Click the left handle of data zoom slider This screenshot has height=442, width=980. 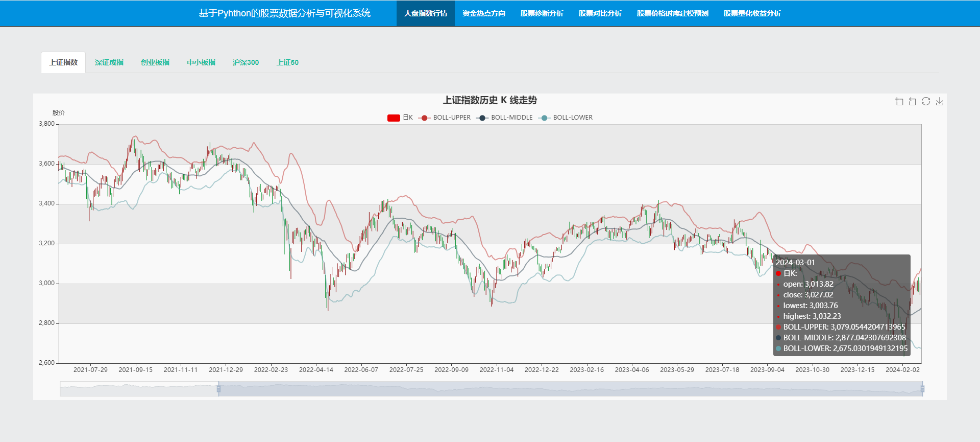coord(218,389)
